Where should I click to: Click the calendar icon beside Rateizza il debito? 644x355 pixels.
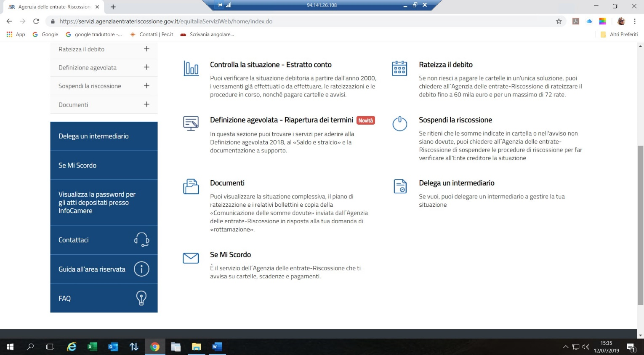(x=399, y=68)
